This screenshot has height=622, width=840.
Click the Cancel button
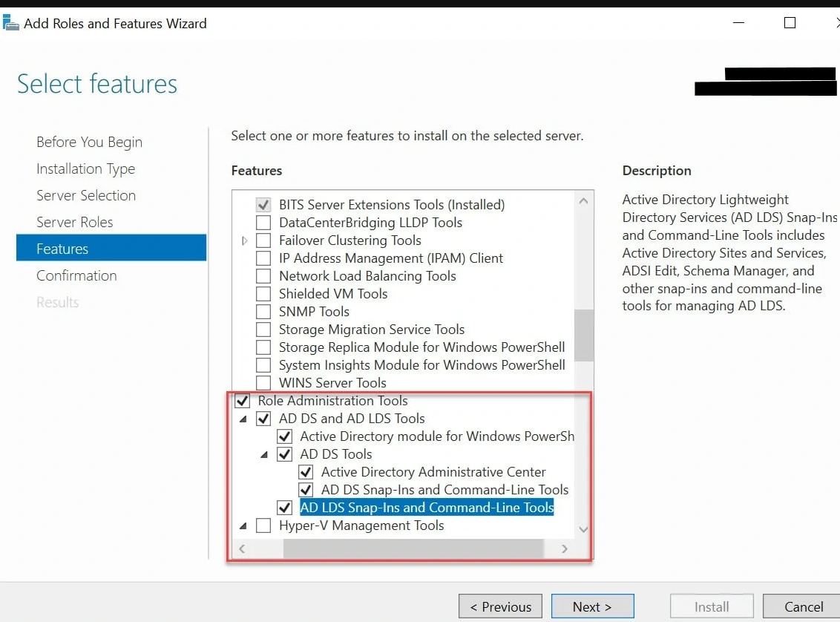click(802, 606)
